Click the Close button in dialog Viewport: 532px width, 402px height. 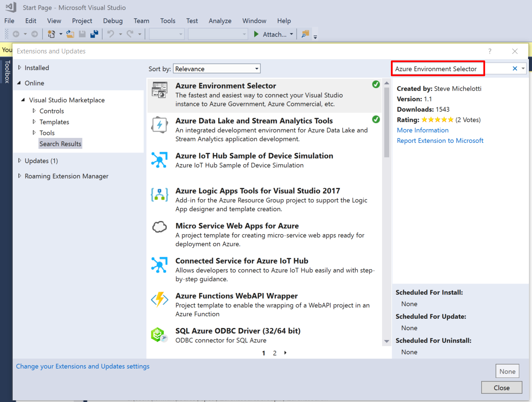pos(501,388)
